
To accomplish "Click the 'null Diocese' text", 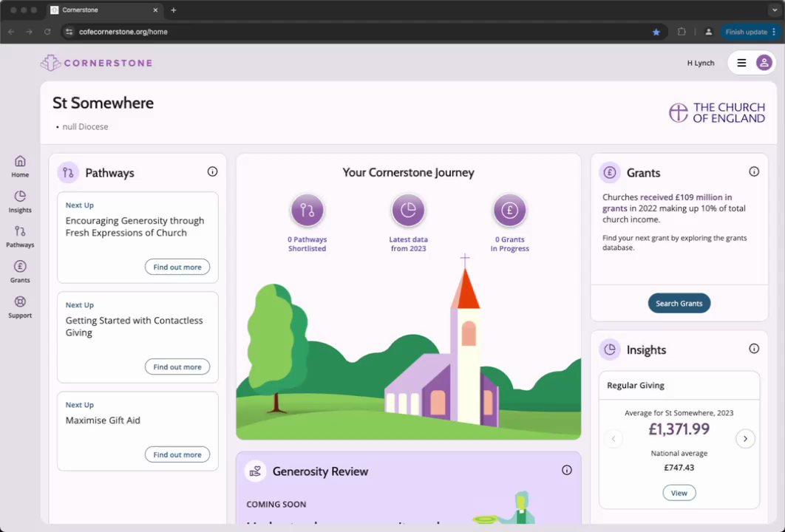I will [x=85, y=126].
